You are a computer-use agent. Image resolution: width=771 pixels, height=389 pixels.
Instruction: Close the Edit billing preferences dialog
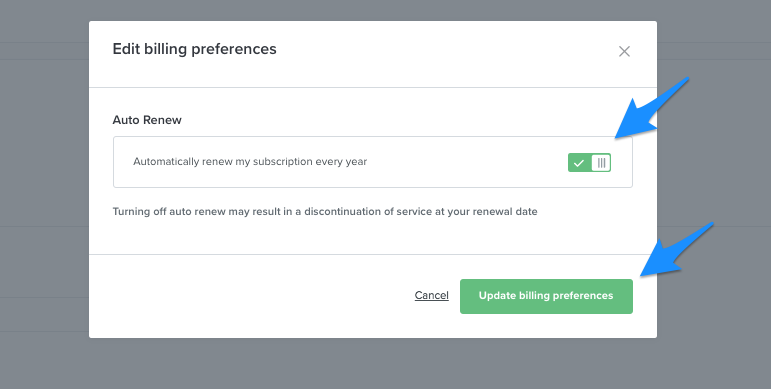624,51
